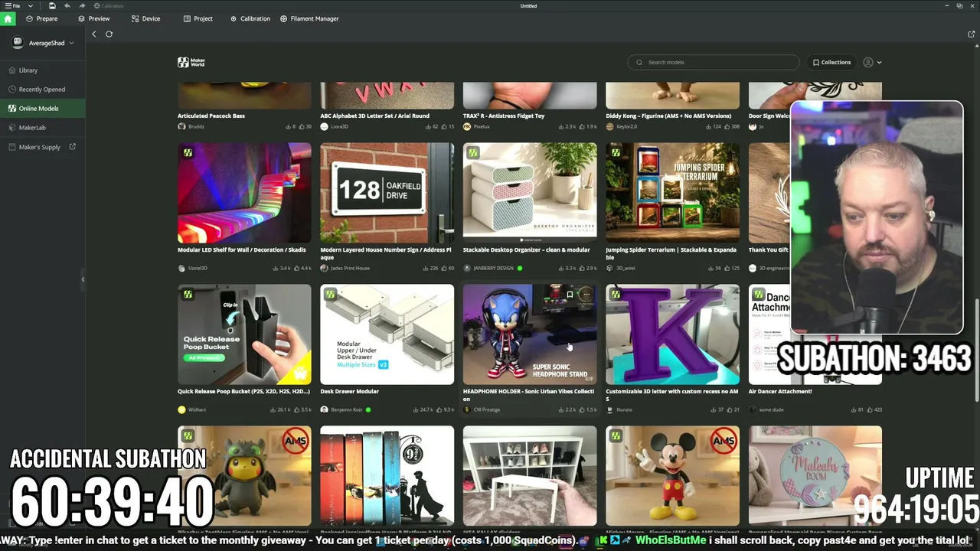This screenshot has height=551, width=980.
Task: Open the Desk Drawer Modular title link
Action: click(x=349, y=391)
